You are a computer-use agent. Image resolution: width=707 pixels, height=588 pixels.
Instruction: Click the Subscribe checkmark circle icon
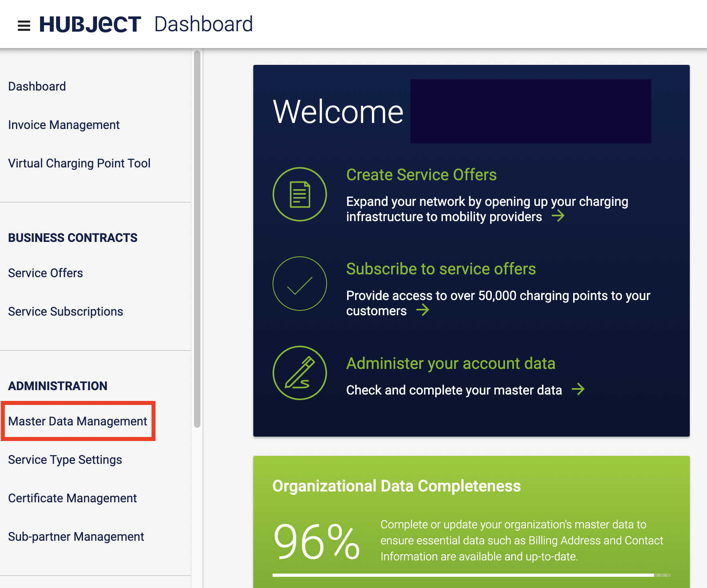tap(300, 284)
